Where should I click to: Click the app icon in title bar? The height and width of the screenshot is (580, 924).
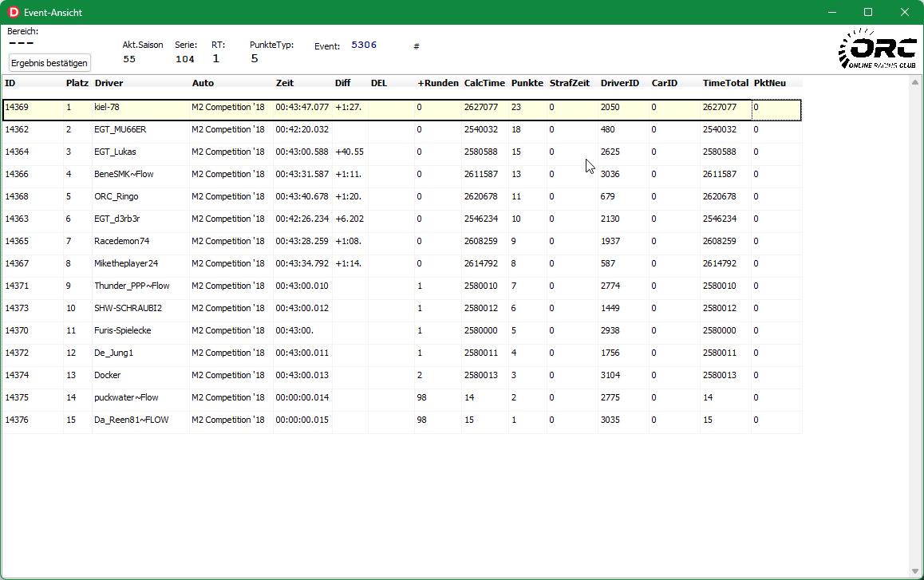13,12
